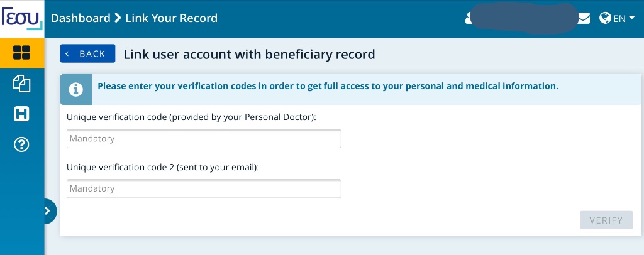The image size is (644, 255).
Task: Click the user profile icon in header
Action: [x=469, y=18]
